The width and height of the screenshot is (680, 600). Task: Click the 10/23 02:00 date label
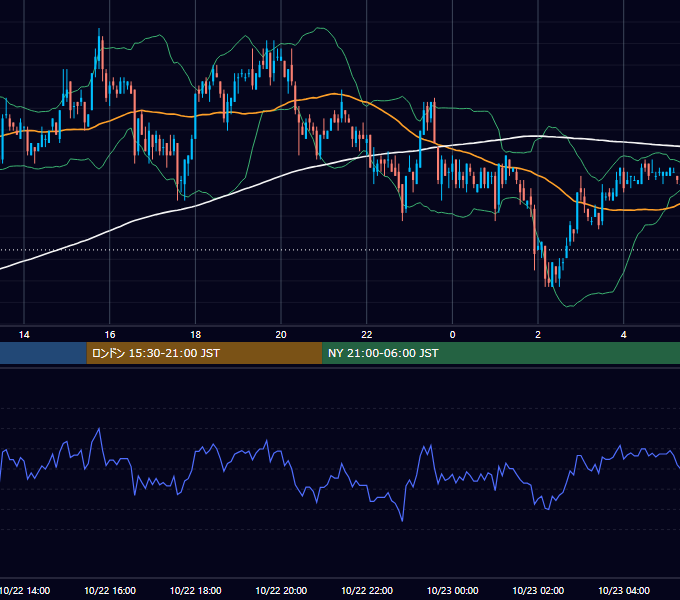[x=538, y=590]
